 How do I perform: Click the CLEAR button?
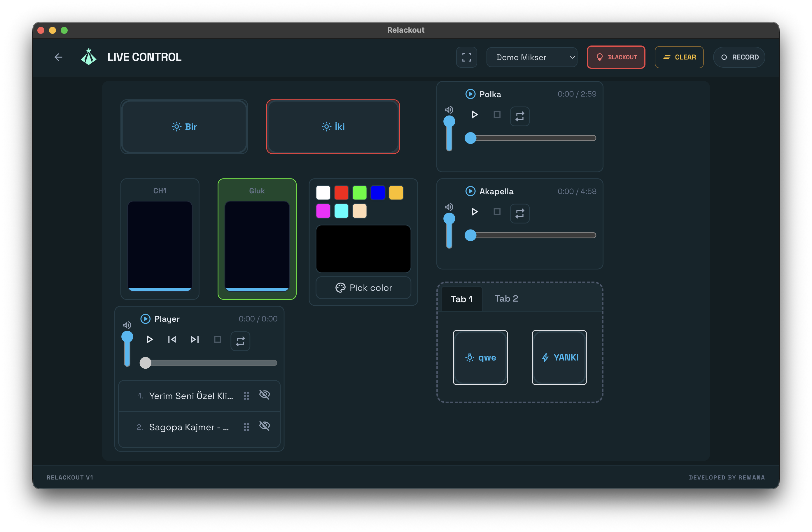(x=679, y=57)
